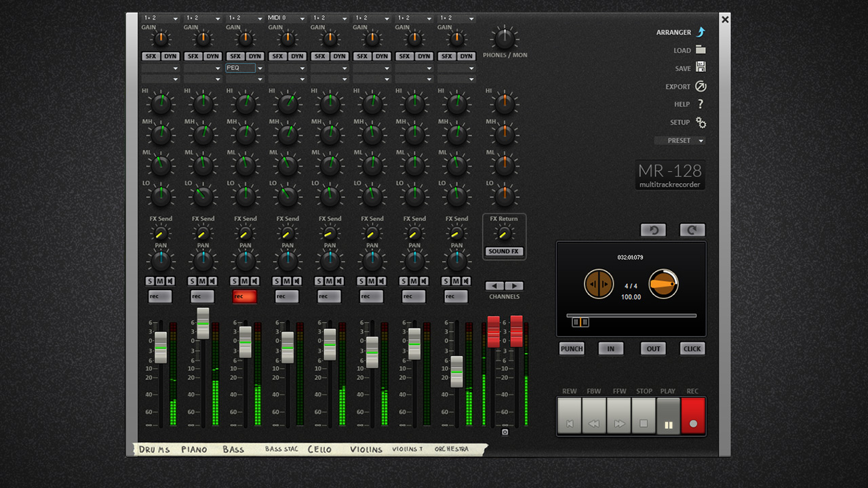
Task: Solo the Bass channel
Action: click(x=235, y=281)
